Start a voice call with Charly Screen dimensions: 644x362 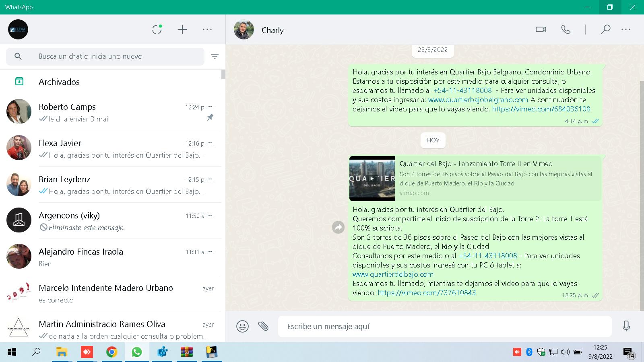(x=566, y=29)
